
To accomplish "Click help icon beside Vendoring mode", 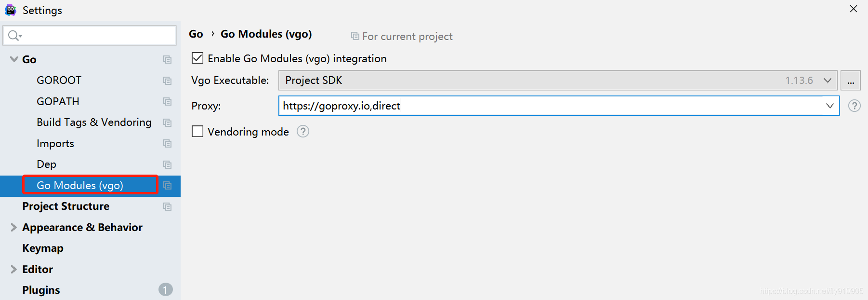I will [303, 132].
